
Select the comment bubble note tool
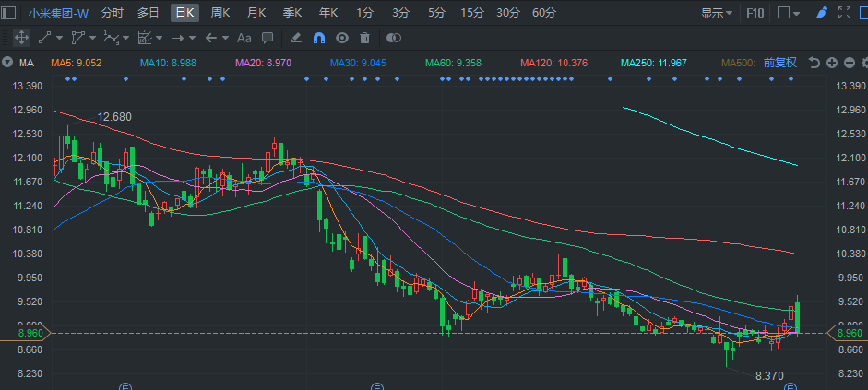268,38
